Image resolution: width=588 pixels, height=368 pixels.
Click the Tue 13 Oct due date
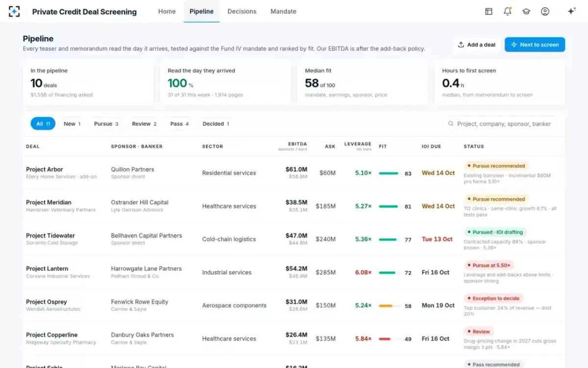click(437, 239)
